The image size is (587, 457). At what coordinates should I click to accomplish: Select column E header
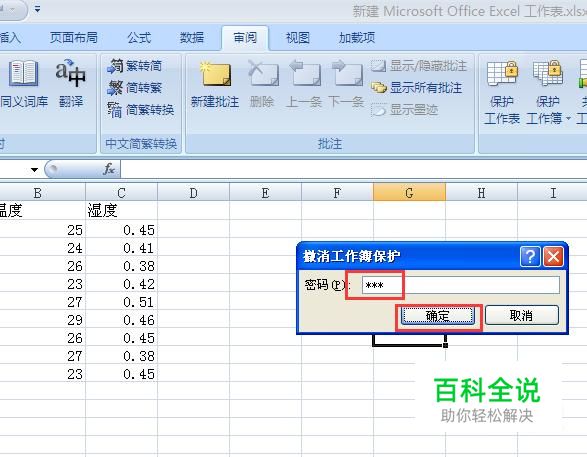[x=265, y=193]
